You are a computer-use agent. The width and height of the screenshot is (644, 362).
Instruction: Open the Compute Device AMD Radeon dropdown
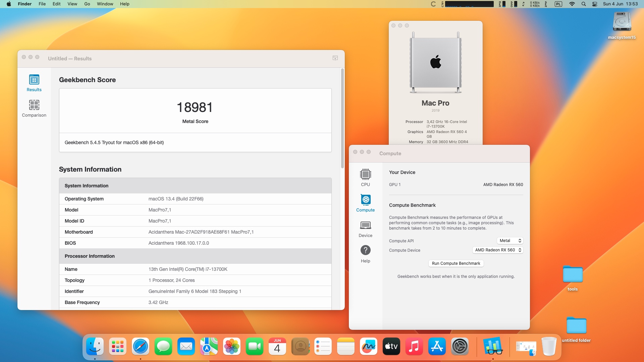tap(498, 250)
